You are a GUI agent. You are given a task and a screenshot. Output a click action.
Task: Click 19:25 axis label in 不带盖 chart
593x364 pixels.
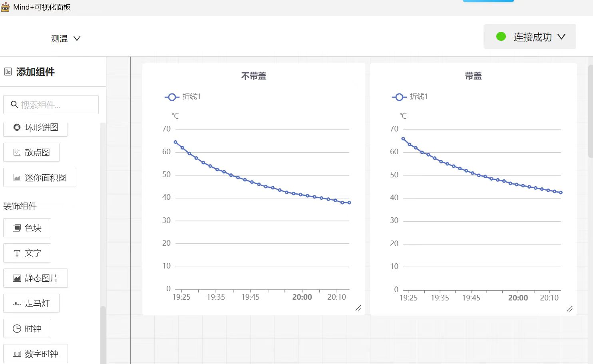click(x=181, y=297)
